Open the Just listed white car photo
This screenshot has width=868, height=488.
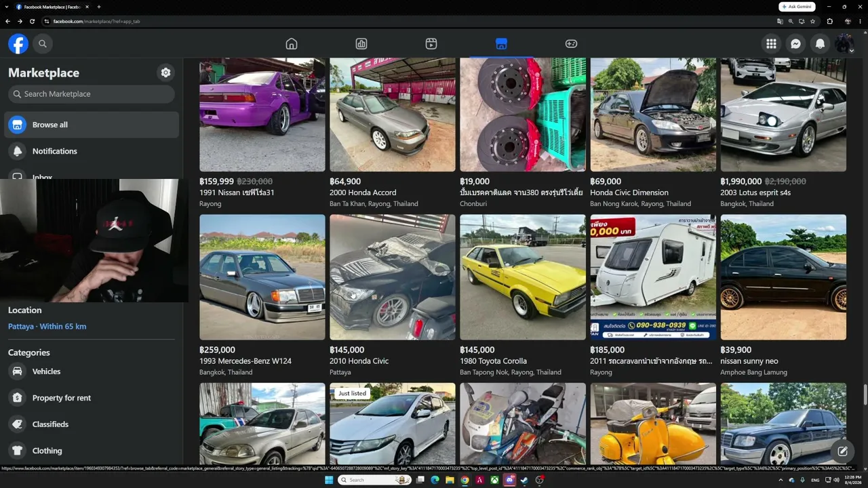tap(393, 424)
